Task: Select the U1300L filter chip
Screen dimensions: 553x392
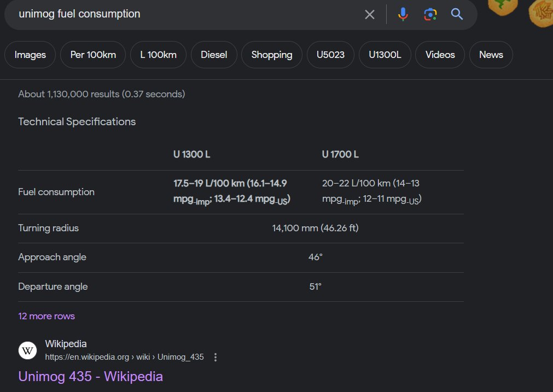Action: [x=385, y=55]
